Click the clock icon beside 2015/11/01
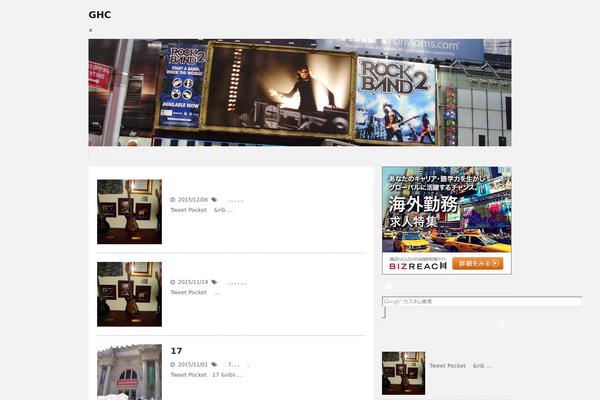 click(x=173, y=364)
